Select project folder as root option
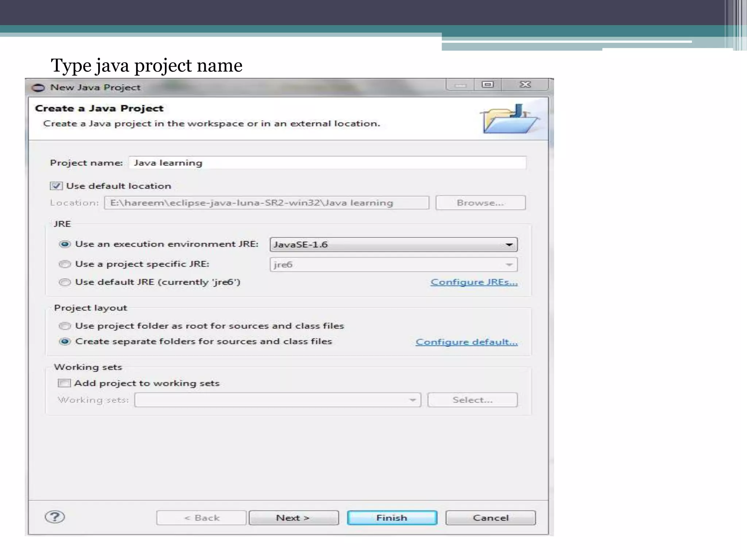This screenshot has width=747, height=560. click(x=65, y=326)
